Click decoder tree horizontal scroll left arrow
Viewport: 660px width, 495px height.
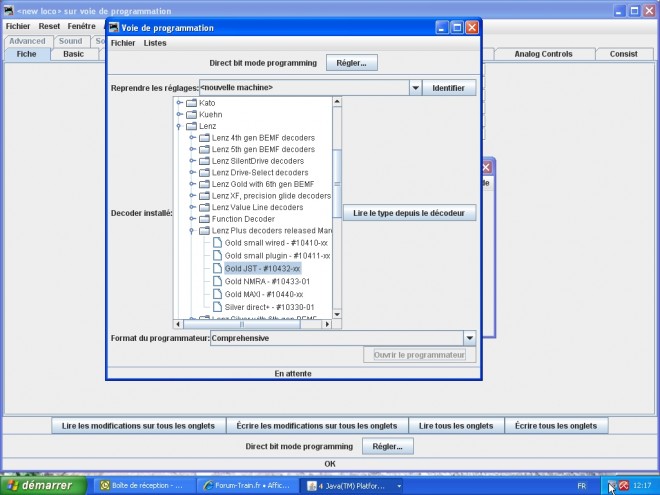178,324
